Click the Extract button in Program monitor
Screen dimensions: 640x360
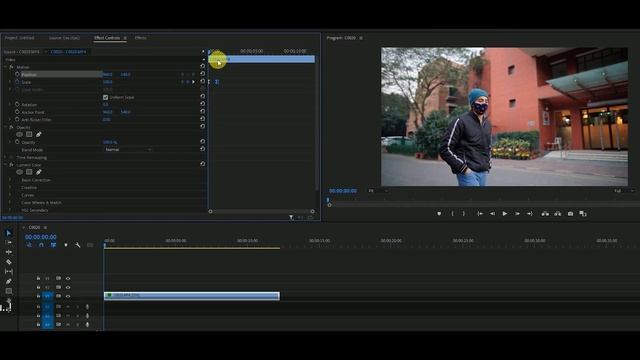(x=558, y=213)
